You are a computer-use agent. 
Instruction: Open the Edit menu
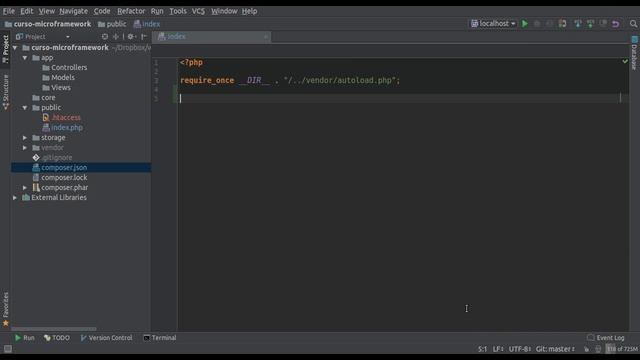point(27,11)
